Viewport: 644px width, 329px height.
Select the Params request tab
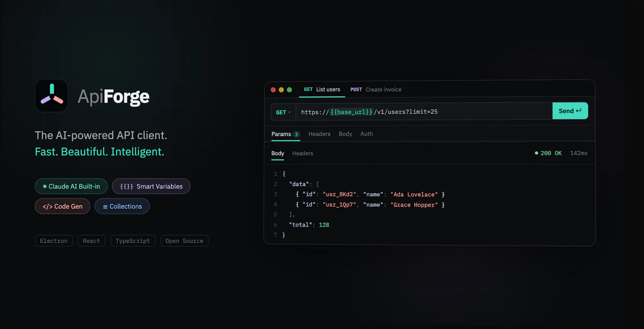tap(285, 134)
